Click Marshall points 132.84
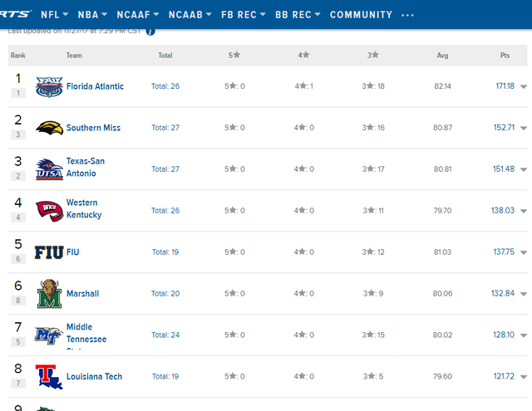Image resolution: width=532 pixels, height=411 pixels. 503,293
